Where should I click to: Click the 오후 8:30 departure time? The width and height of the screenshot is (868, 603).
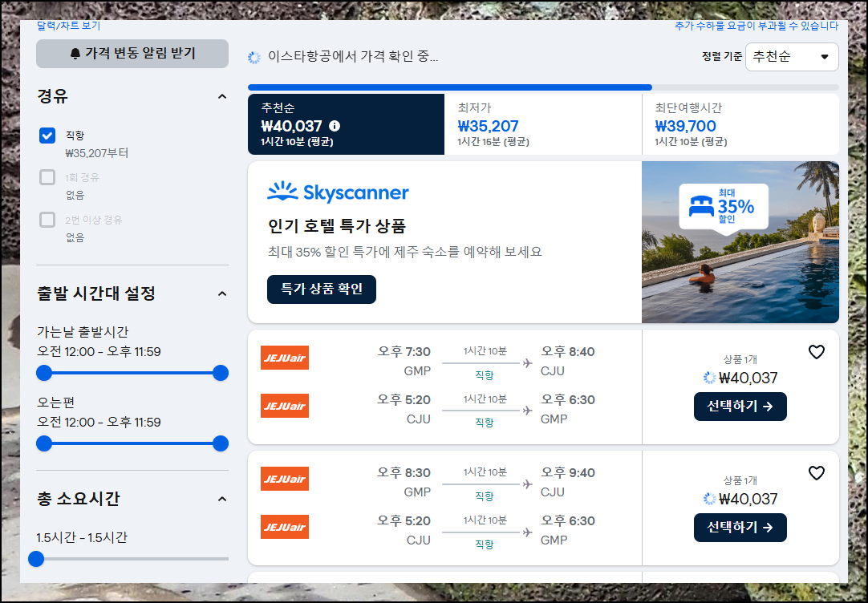click(404, 473)
